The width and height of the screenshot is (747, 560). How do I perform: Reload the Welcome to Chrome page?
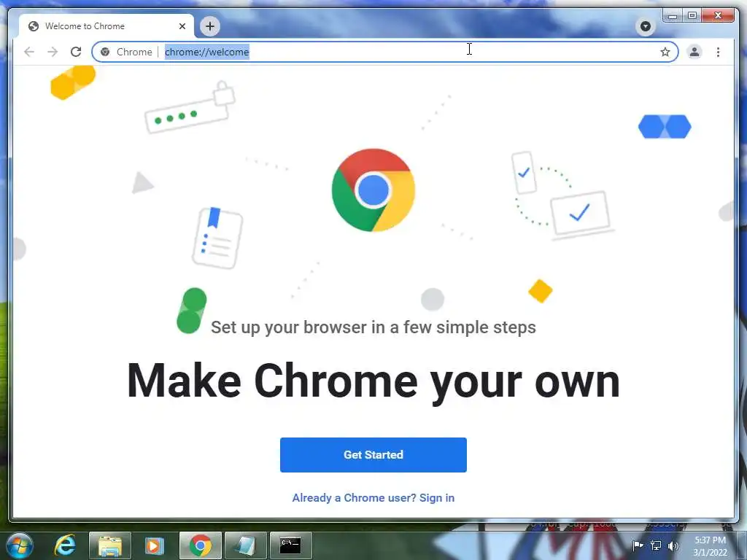coord(76,52)
